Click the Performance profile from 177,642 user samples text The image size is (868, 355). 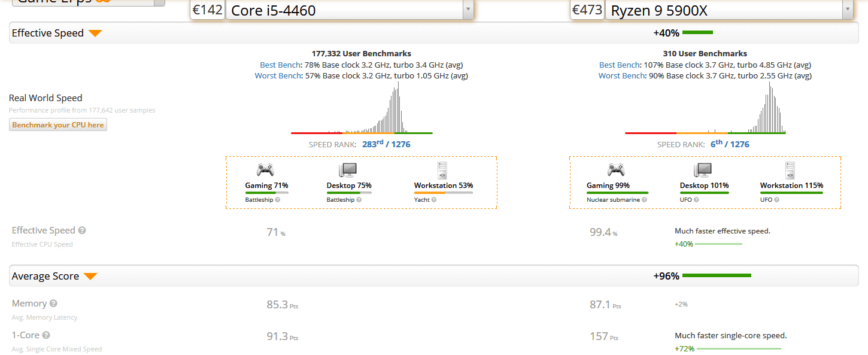pos(82,110)
